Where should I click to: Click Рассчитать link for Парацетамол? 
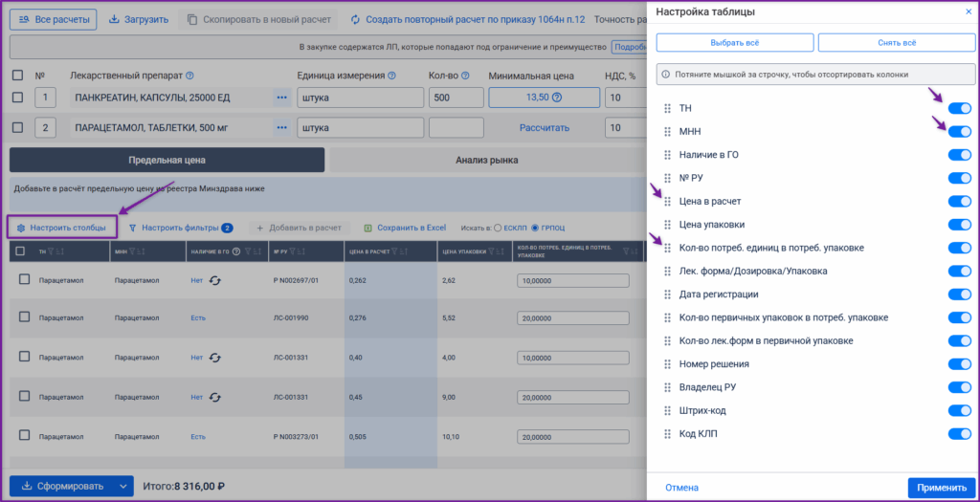(545, 127)
